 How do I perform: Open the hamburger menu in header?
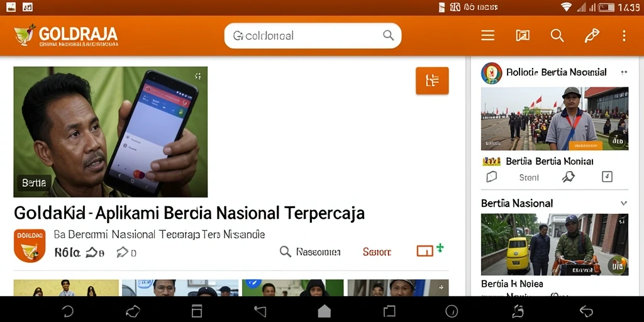(x=487, y=36)
